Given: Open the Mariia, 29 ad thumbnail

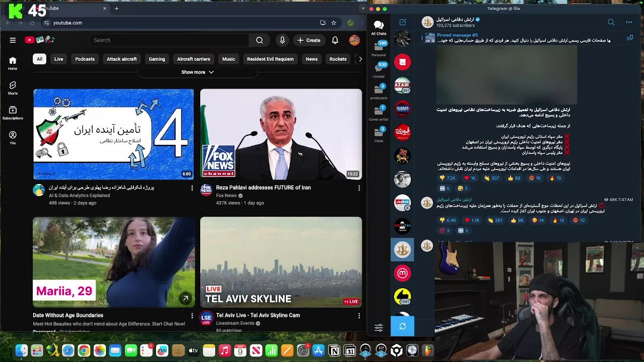Looking at the screenshot, I should point(114,262).
